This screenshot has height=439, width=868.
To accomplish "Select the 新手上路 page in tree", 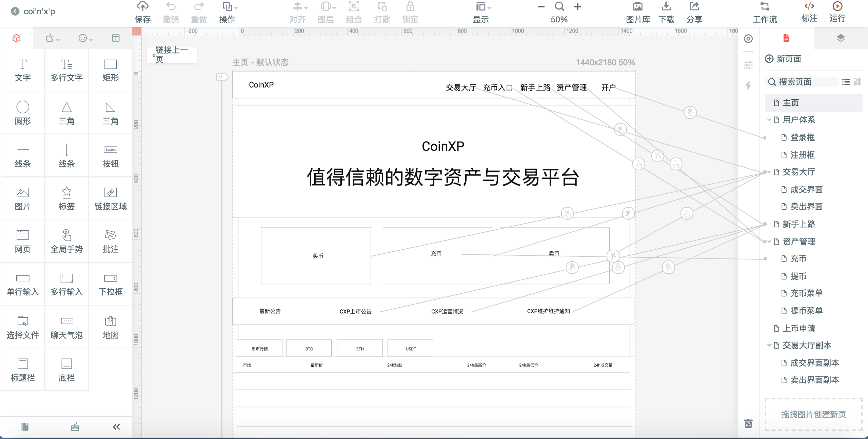I will pyautogui.click(x=798, y=224).
